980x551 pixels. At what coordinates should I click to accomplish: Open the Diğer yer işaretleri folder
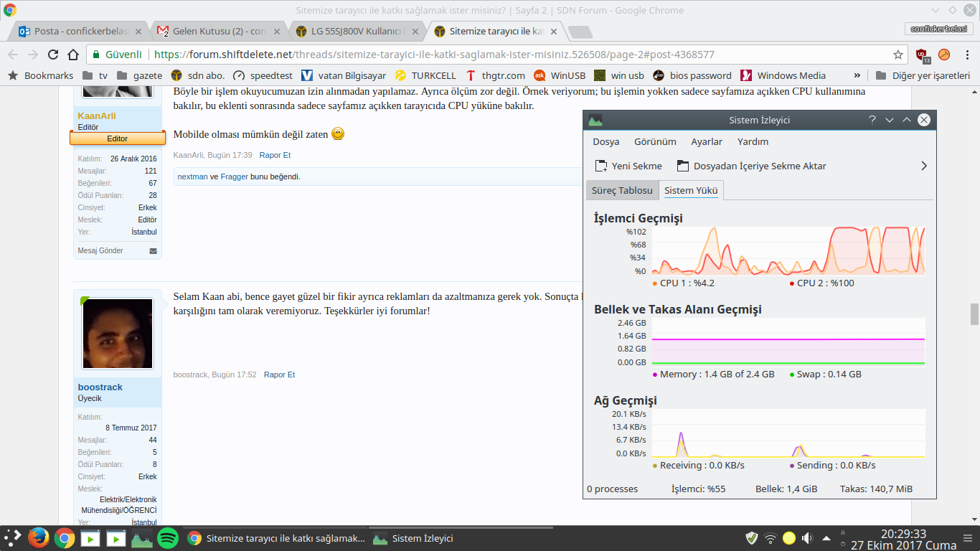[923, 75]
